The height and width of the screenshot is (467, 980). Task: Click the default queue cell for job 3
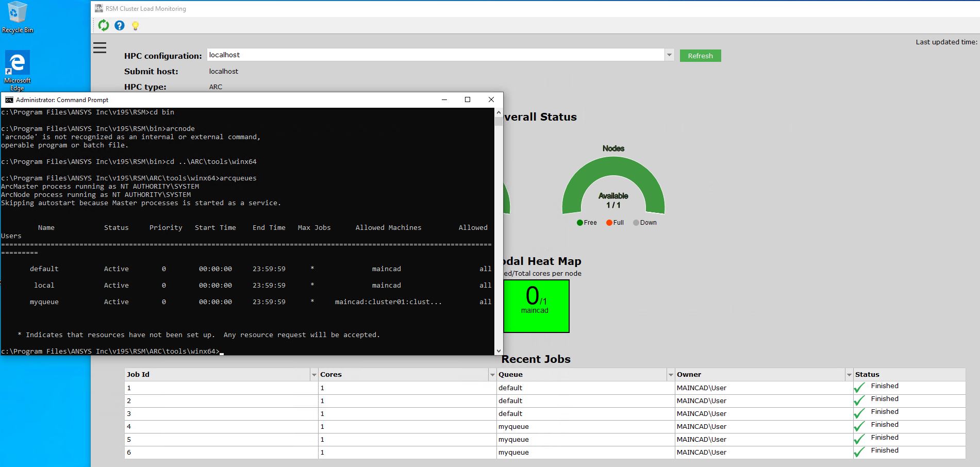tap(585, 413)
